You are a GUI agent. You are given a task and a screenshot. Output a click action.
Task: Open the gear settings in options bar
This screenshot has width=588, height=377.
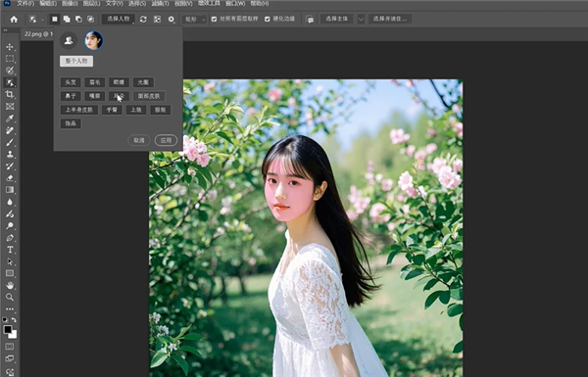click(171, 20)
